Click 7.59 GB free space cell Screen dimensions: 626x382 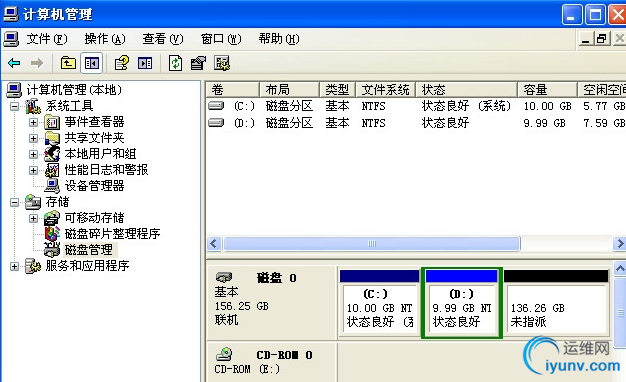pos(604,123)
